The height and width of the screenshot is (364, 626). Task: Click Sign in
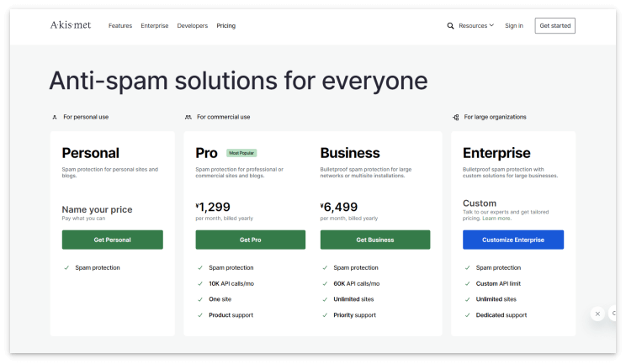[514, 25]
